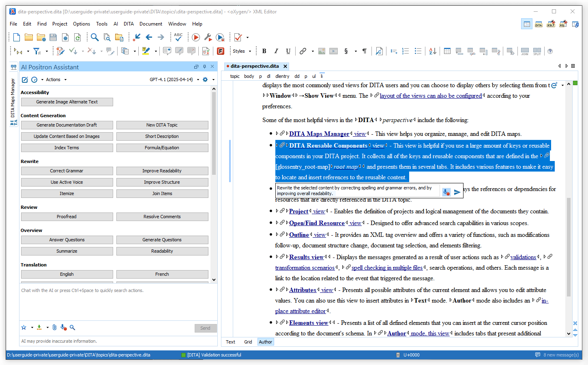Click the Validate red checkmark icon
This screenshot has width=588, height=365.
pyautogui.click(x=238, y=37)
